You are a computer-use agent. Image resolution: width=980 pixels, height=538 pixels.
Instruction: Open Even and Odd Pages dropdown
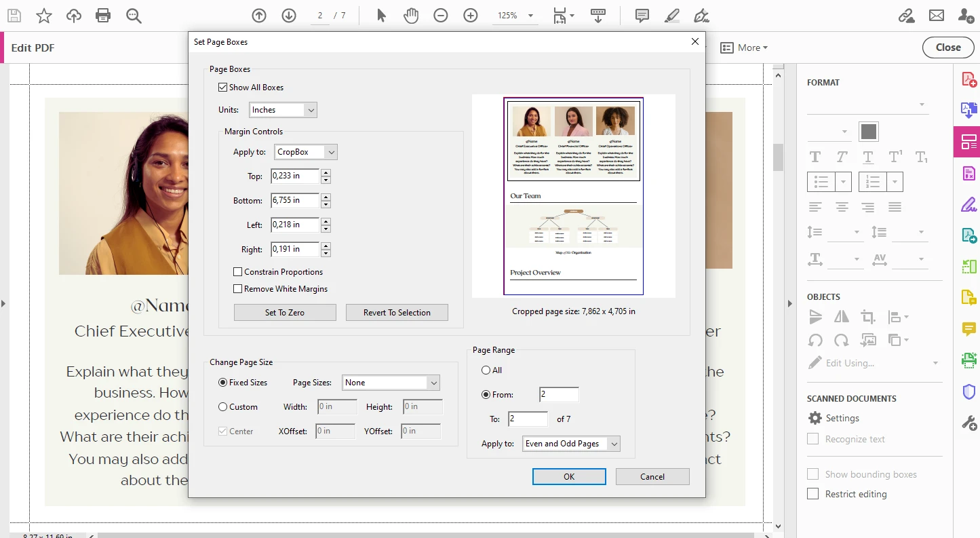[572, 444]
